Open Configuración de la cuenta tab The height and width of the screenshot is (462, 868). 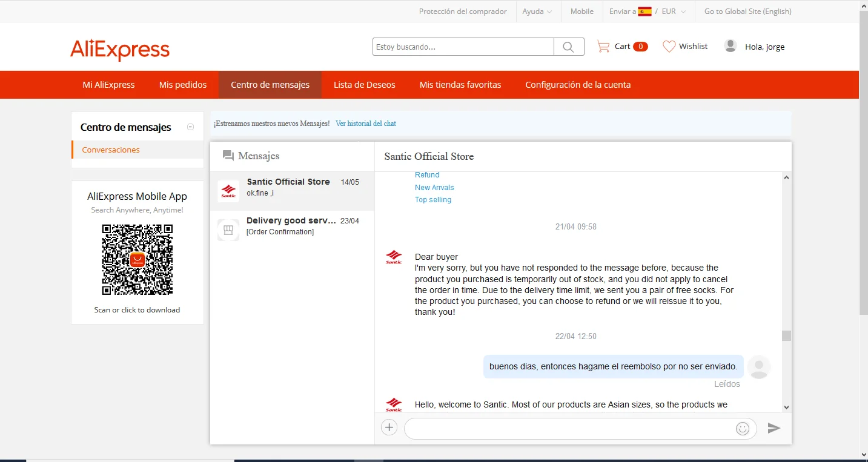(578, 85)
